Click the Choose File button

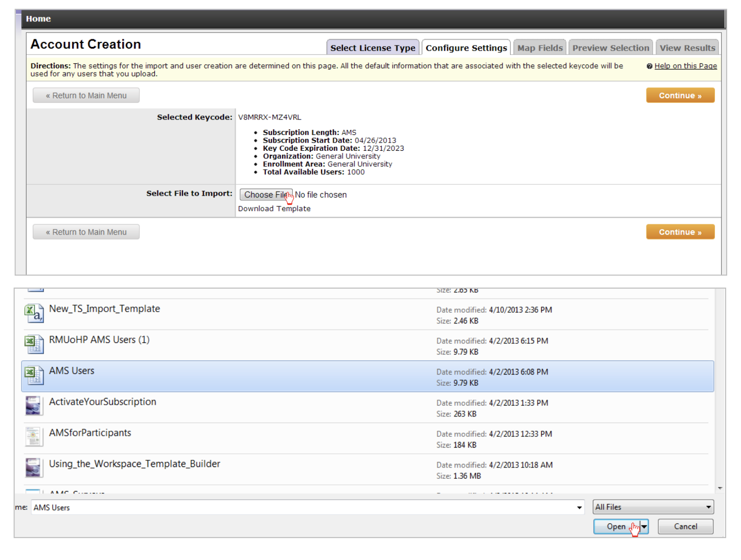point(266,195)
